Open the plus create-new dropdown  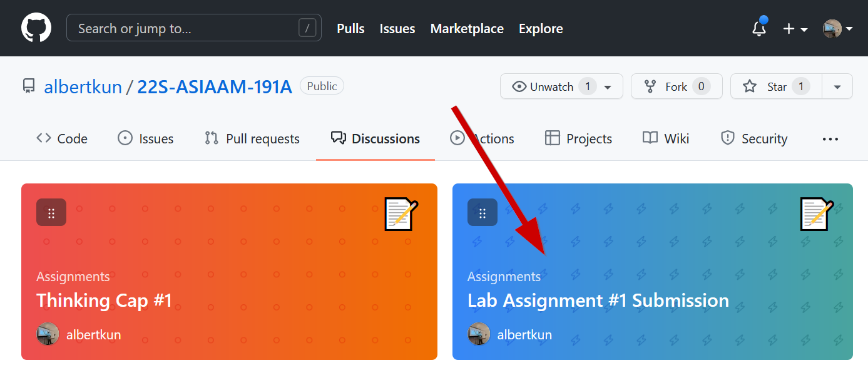point(795,29)
